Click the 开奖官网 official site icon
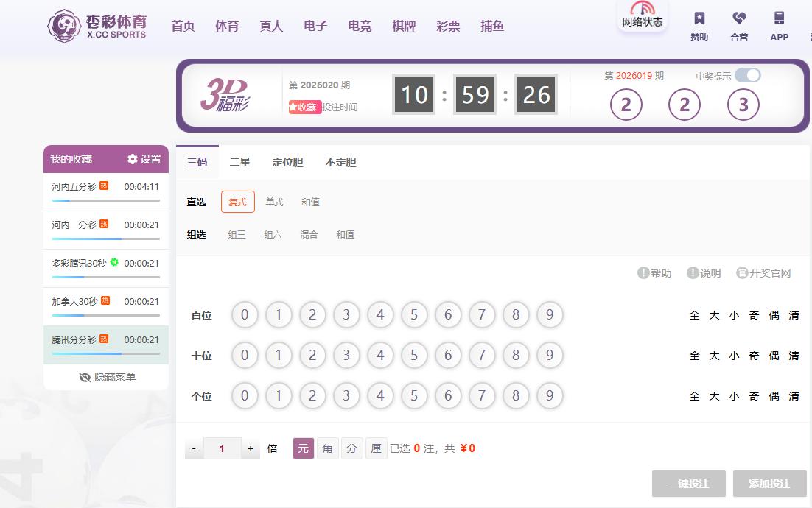This screenshot has height=508, width=812. tap(742, 272)
